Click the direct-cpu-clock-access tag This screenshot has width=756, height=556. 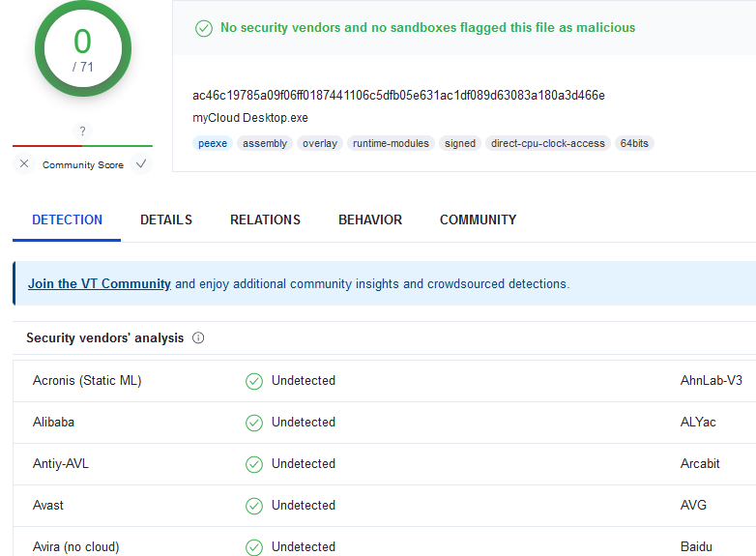click(547, 143)
